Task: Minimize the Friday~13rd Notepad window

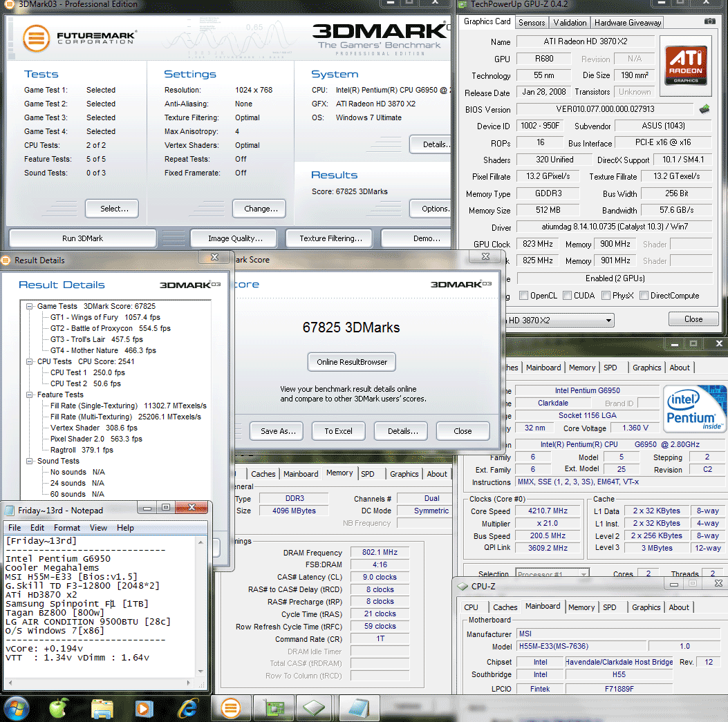Action: click(147, 507)
